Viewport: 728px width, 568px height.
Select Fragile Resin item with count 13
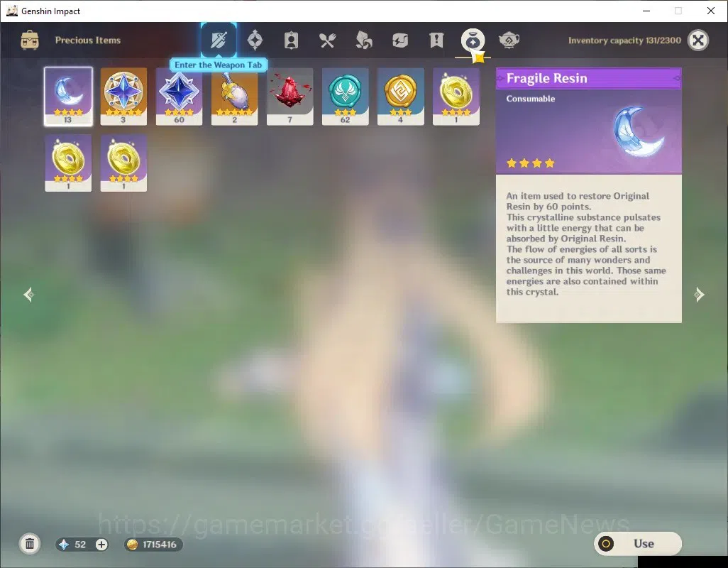click(x=68, y=97)
